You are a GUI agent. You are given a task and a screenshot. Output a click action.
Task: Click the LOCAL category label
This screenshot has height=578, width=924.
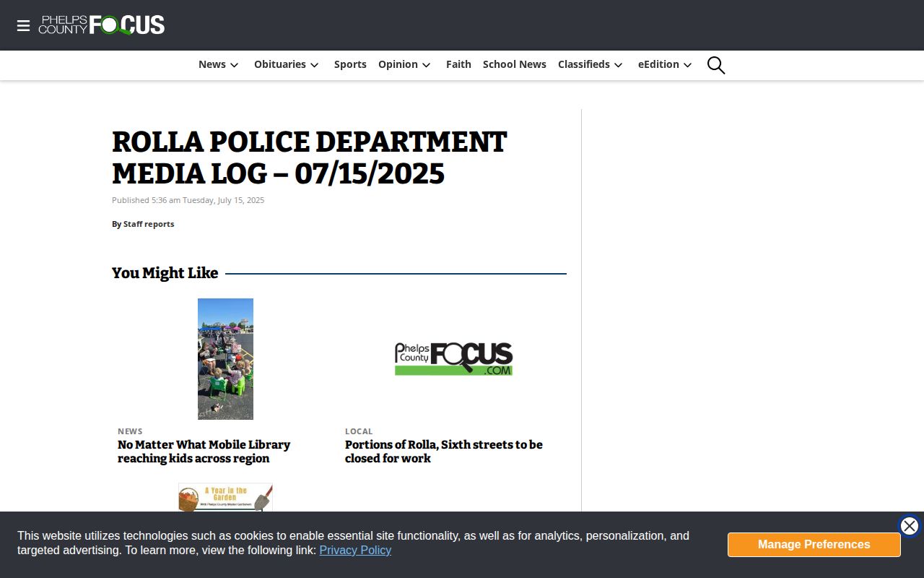pyautogui.click(x=359, y=431)
